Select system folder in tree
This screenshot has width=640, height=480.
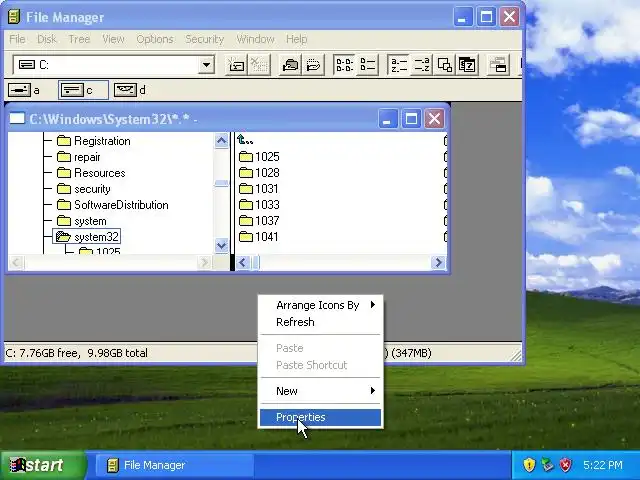pos(82,221)
